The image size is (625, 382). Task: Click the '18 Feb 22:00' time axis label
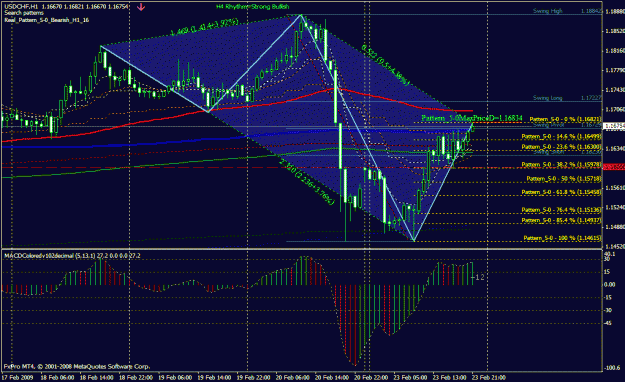click(136, 377)
